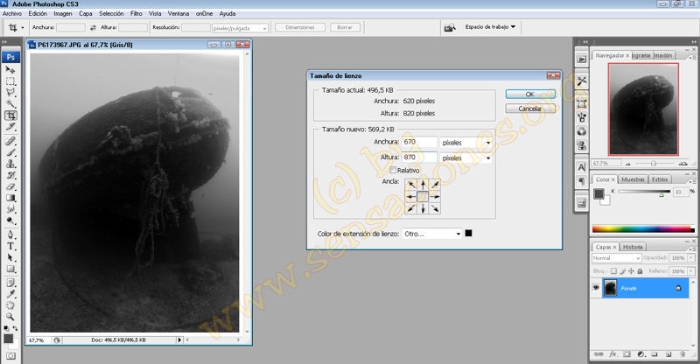Switch to the Muestras tab
700x364 pixels.
point(633,180)
